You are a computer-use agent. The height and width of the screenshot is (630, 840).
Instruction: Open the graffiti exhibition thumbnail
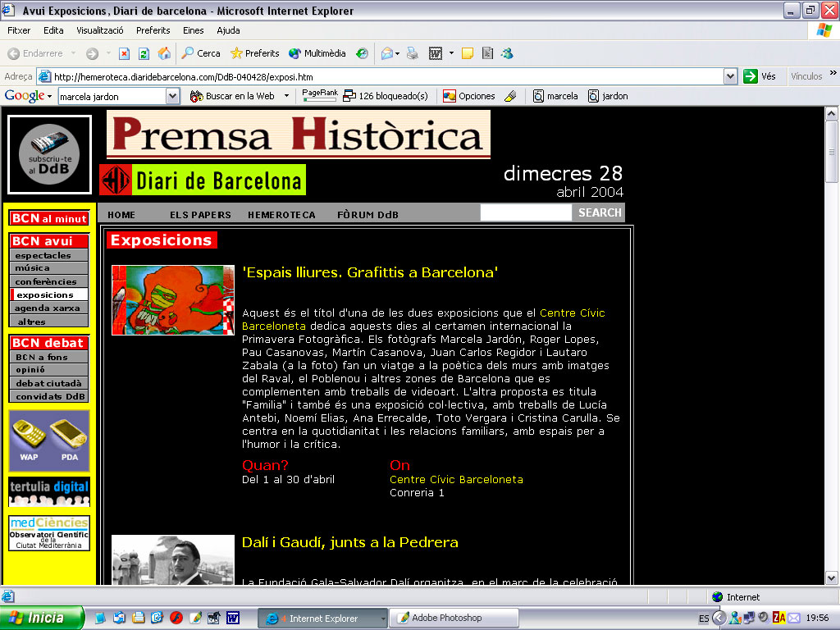173,300
